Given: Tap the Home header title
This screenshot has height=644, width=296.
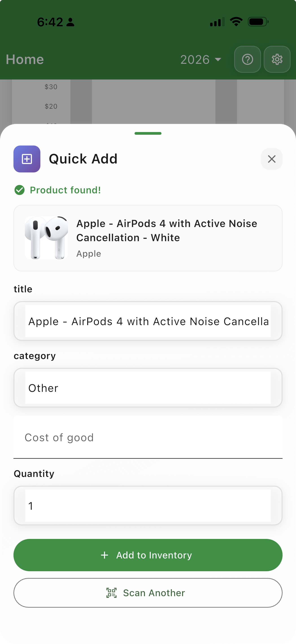Looking at the screenshot, I should tap(25, 60).
